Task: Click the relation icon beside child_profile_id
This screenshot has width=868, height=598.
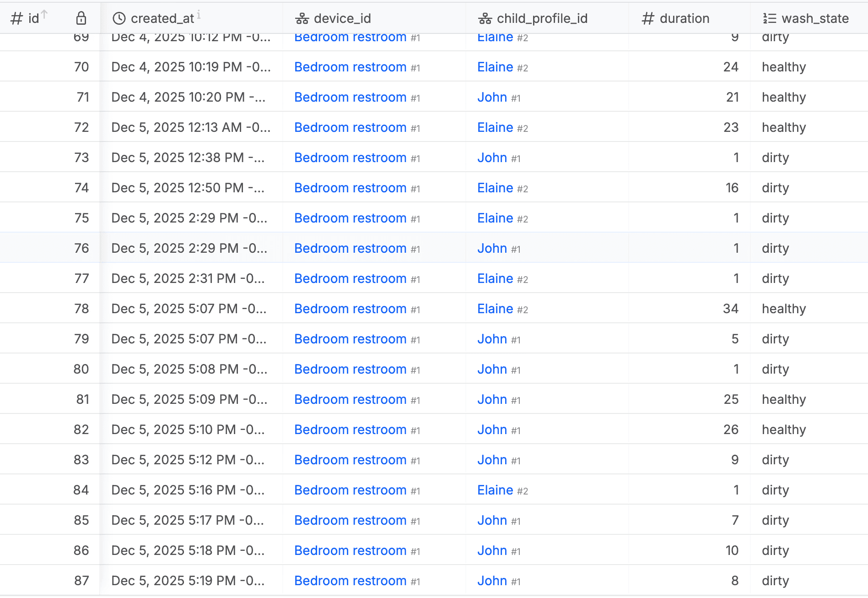Action: (485, 18)
